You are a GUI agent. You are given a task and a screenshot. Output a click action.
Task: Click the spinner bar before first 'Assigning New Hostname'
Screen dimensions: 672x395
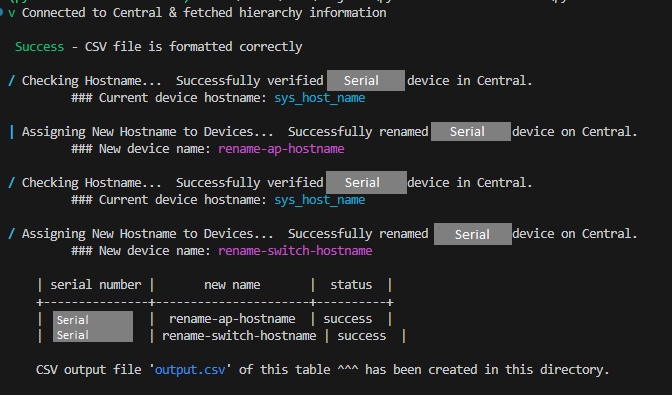12,132
